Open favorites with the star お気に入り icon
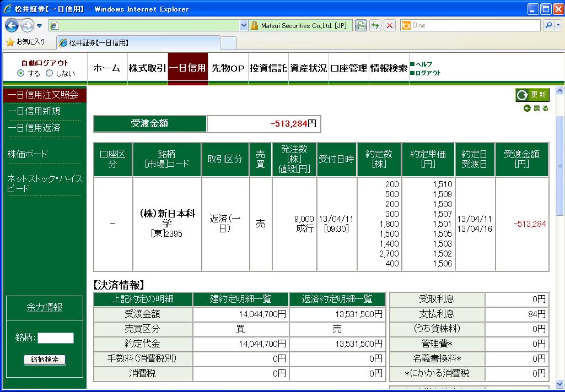The width and height of the screenshot is (565, 392). [10, 42]
